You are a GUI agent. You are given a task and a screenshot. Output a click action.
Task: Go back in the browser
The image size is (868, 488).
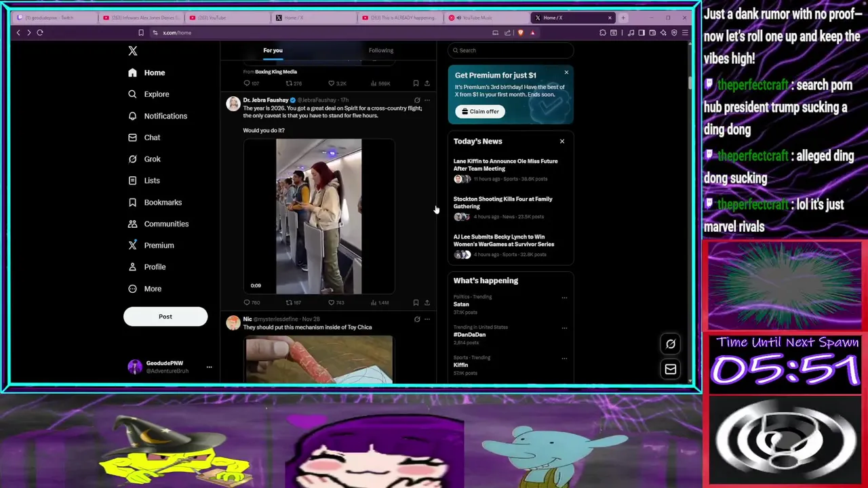(18, 33)
